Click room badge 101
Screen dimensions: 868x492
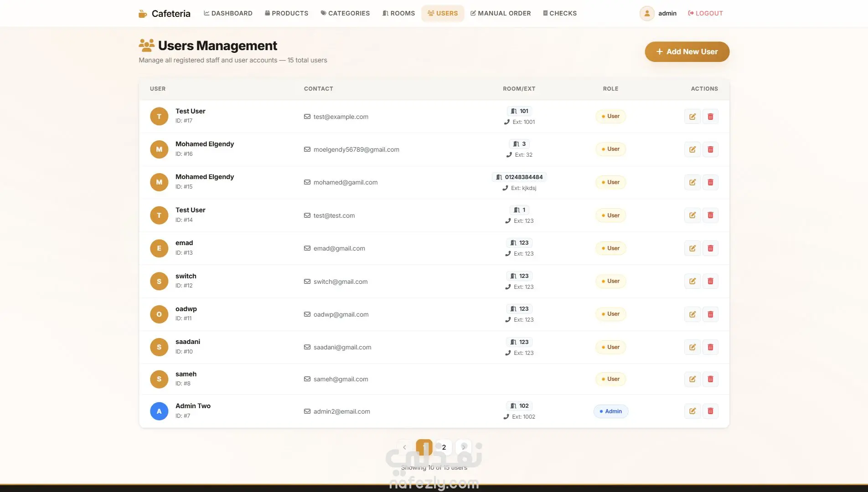[519, 111]
